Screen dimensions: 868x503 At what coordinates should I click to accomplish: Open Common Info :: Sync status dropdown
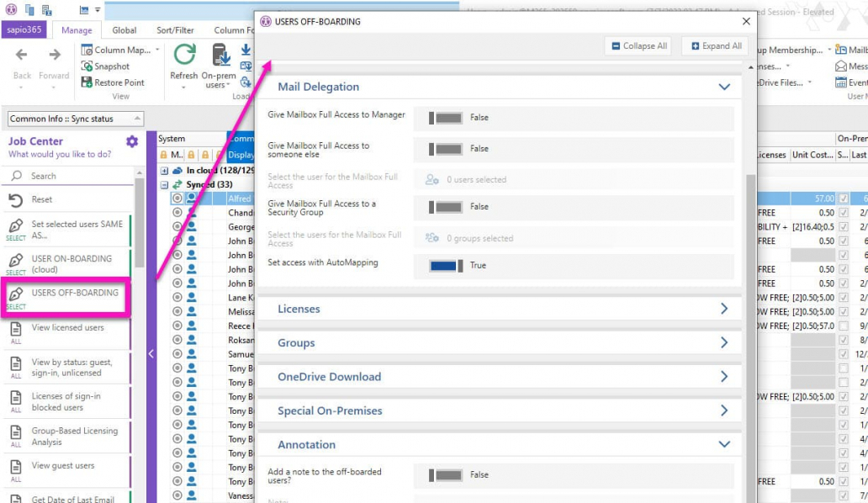click(x=76, y=119)
